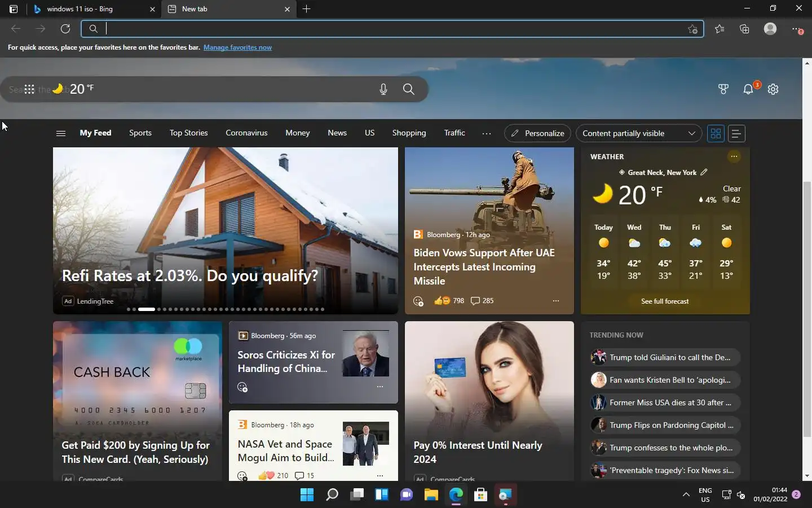
Task: Switch to grid layout view
Action: [716, 133]
